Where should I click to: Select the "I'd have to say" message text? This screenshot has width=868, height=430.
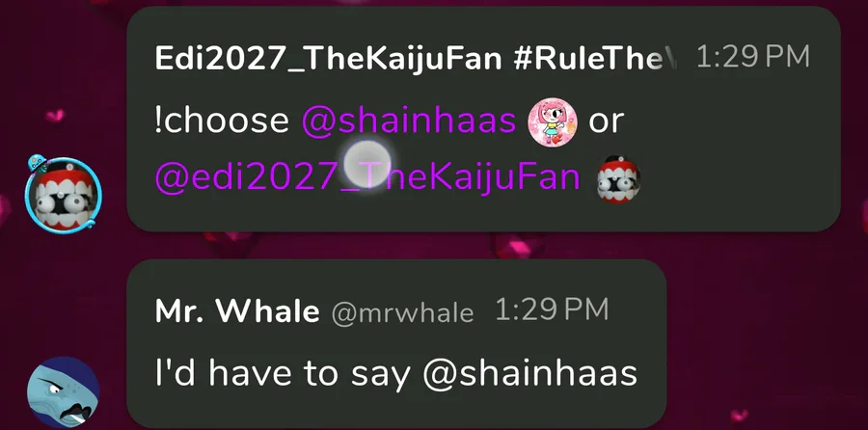[x=283, y=373]
